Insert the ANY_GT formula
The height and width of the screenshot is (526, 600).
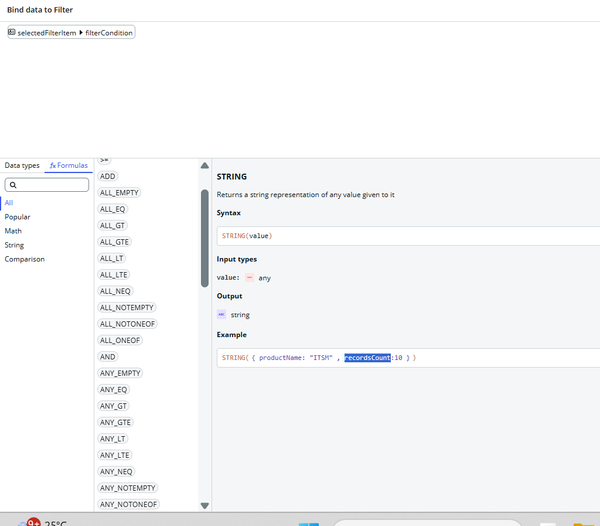pos(113,406)
